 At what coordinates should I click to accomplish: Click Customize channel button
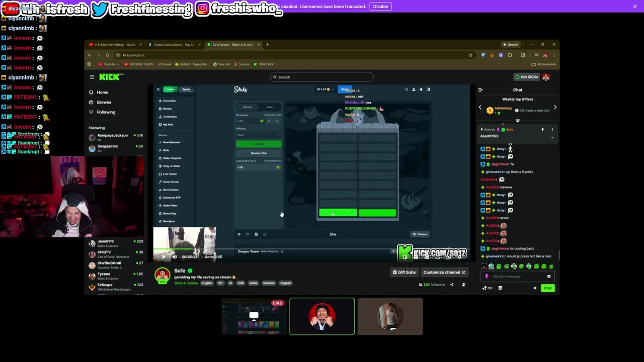[444, 273]
